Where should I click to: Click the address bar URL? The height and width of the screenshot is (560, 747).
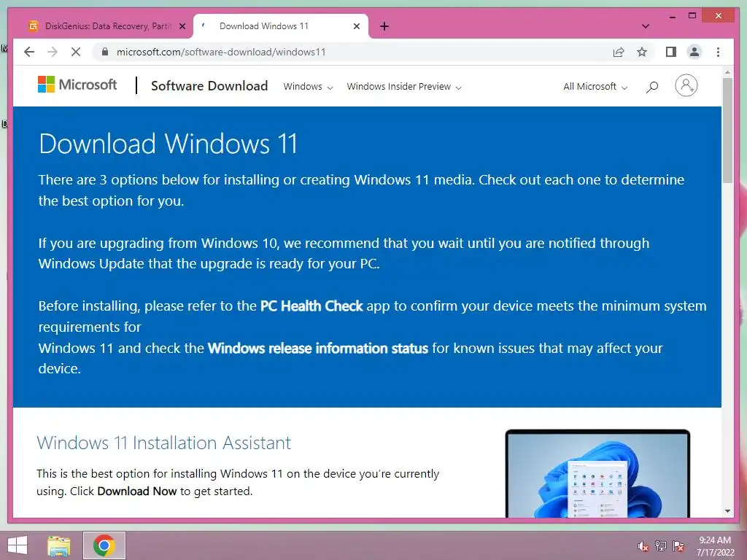tap(221, 52)
